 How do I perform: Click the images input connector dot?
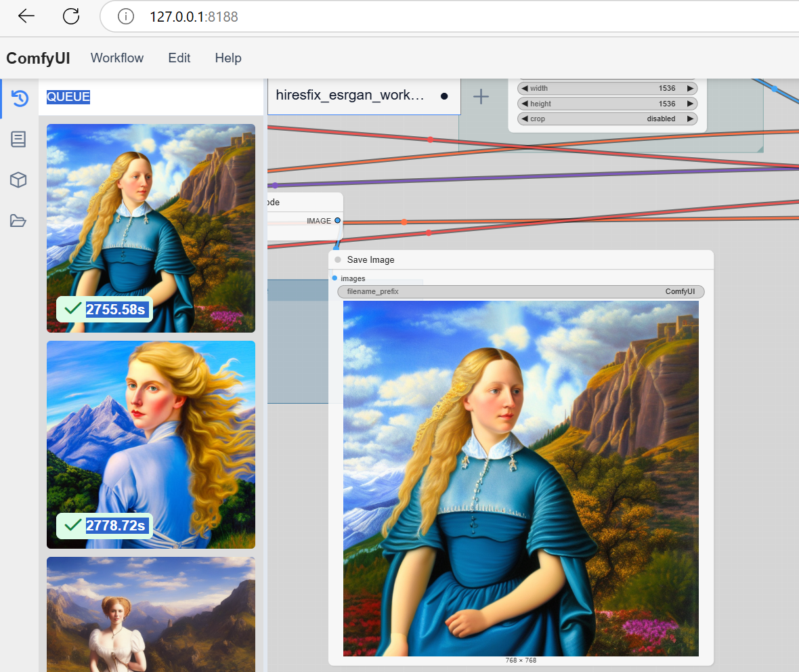coord(334,278)
